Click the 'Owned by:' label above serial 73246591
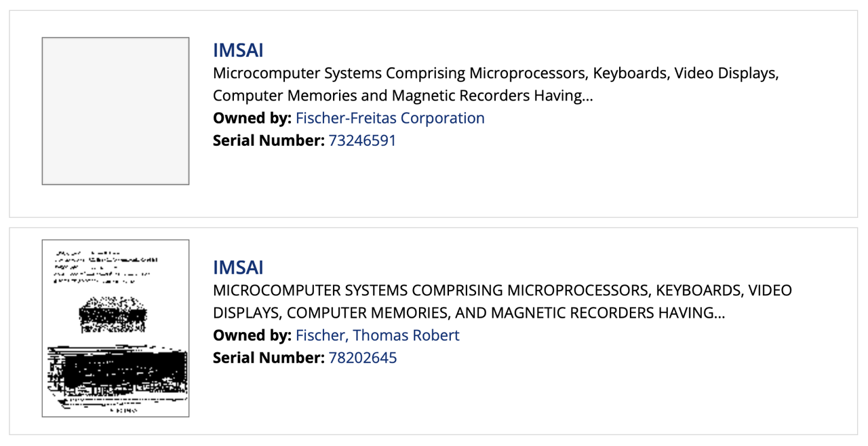This screenshot has height=446, width=868. (x=252, y=118)
